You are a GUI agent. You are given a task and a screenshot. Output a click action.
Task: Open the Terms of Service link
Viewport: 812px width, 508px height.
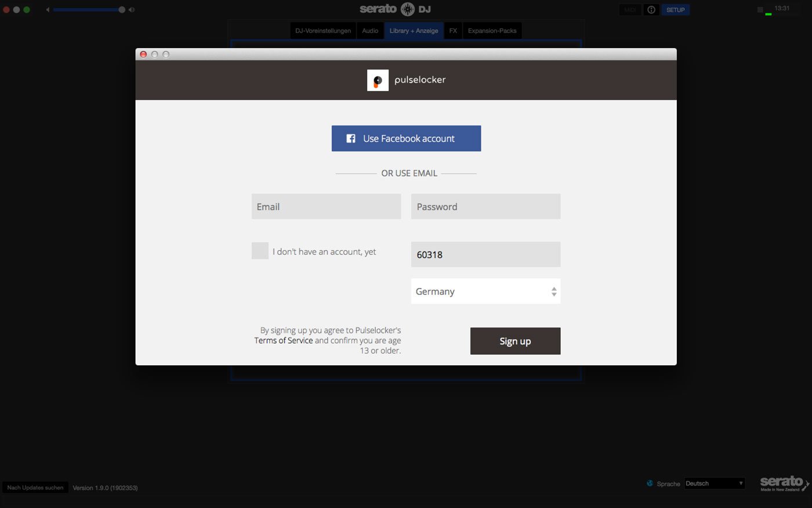click(283, 341)
